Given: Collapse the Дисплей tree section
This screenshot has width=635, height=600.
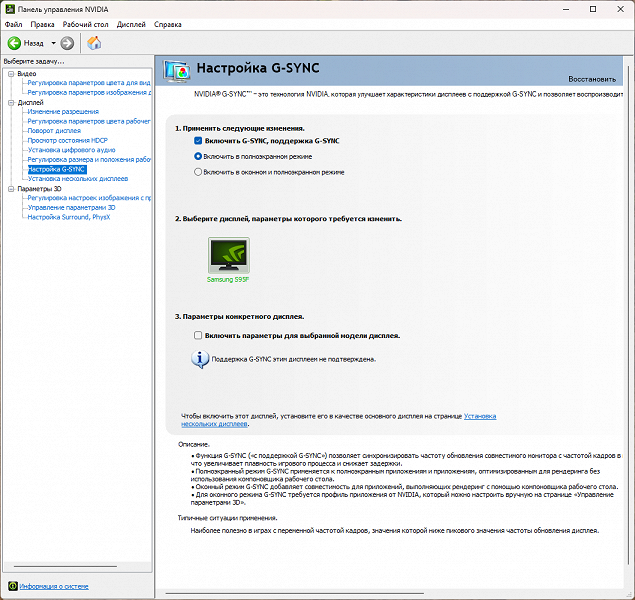Looking at the screenshot, I should (x=11, y=102).
